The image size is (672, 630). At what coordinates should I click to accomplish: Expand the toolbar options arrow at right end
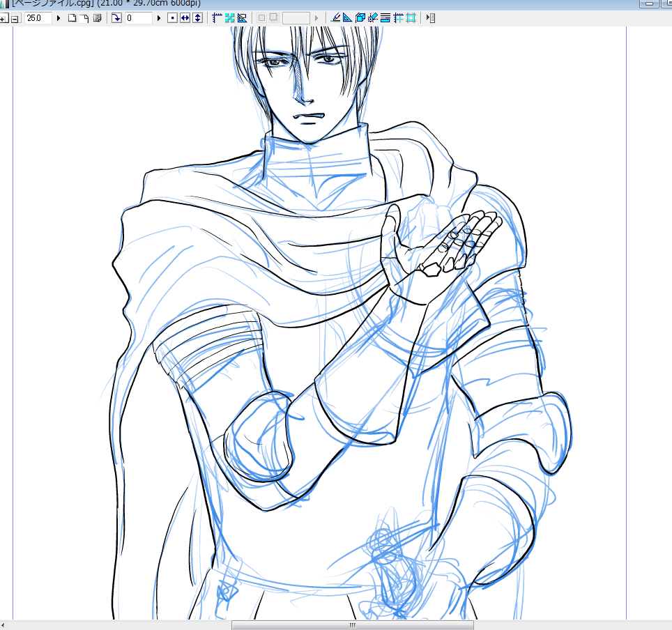[x=430, y=18]
